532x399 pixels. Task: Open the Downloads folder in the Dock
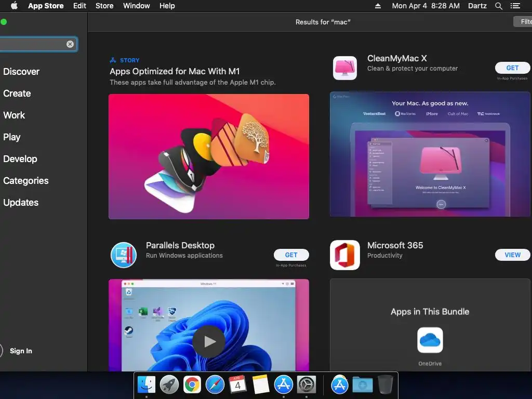click(x=362, y=385)
